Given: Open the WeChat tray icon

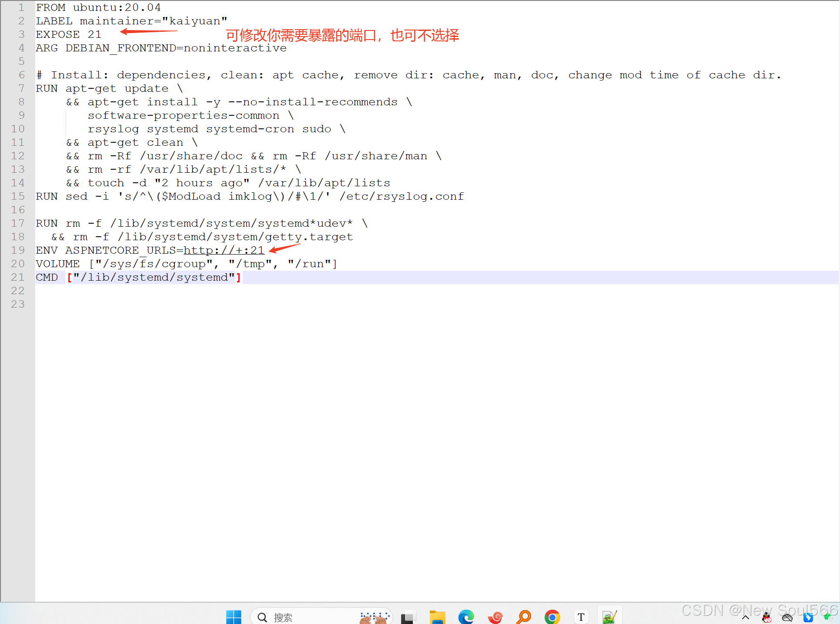Looking at the screenshot, I should [x=828, y=617].
